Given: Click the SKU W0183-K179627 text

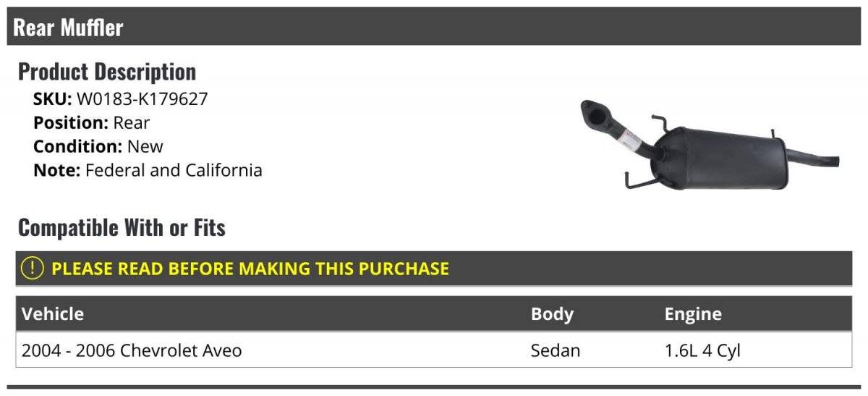Looking at the screenshot, I should 121,99.
